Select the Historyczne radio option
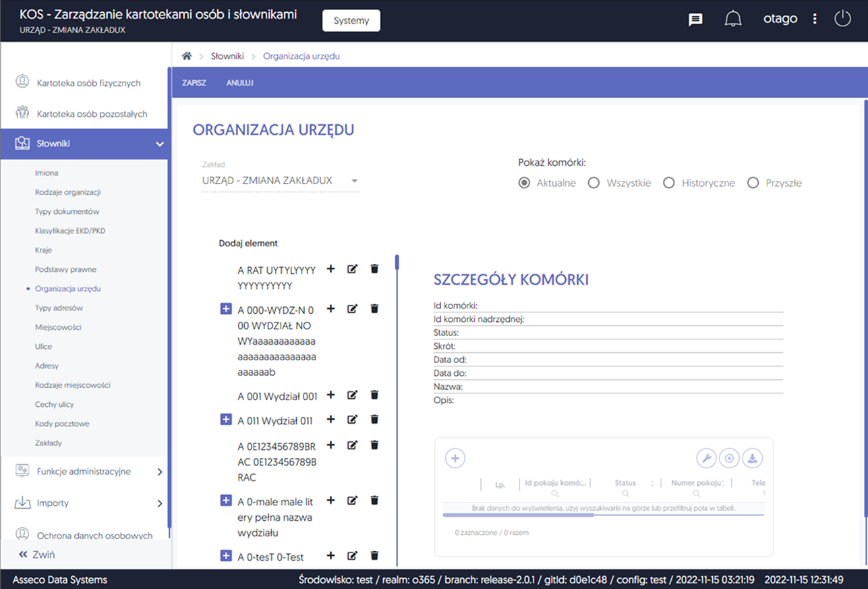 coord(669,183)
